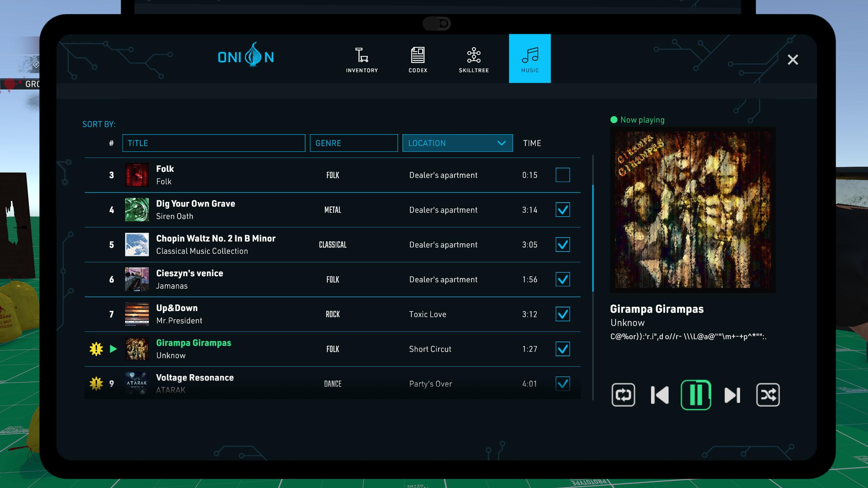Skip to the next track
The height and width of the screenshot is (488, 868).
[x=732, y=395]
